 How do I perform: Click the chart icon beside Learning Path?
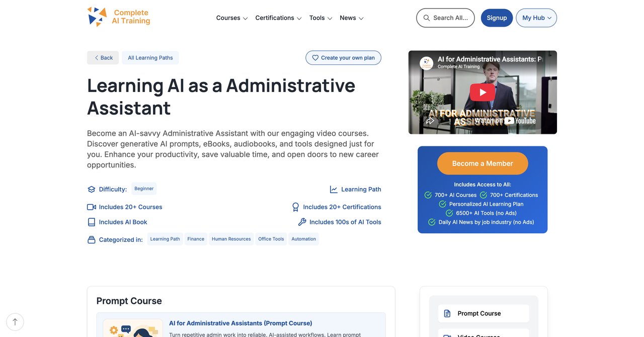[x=334, y=190]
